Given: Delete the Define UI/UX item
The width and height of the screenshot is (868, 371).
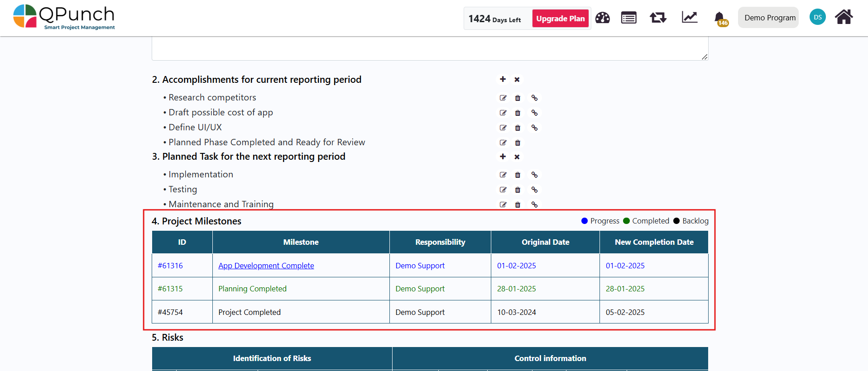Looking at the screenshot, I should (518, 128).
